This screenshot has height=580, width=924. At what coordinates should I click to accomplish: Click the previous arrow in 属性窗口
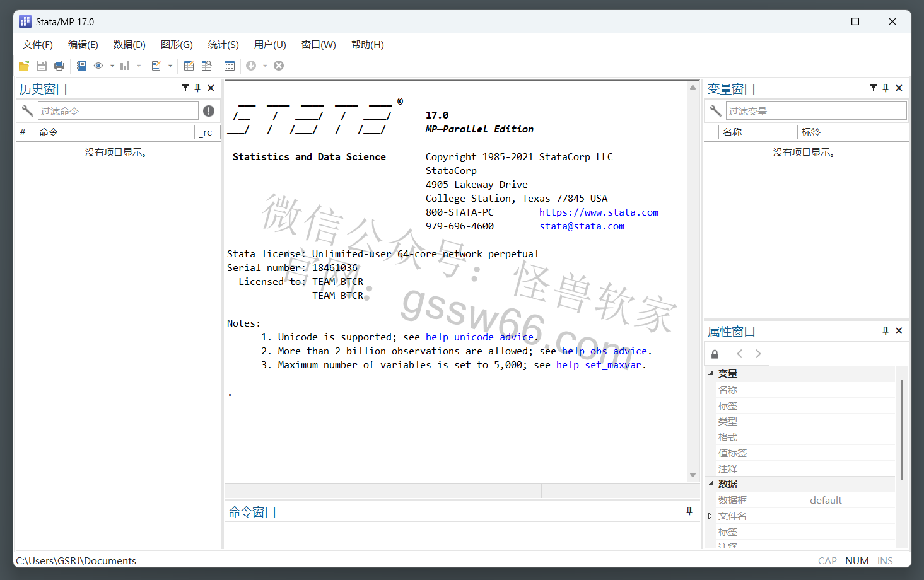(740, 354)
